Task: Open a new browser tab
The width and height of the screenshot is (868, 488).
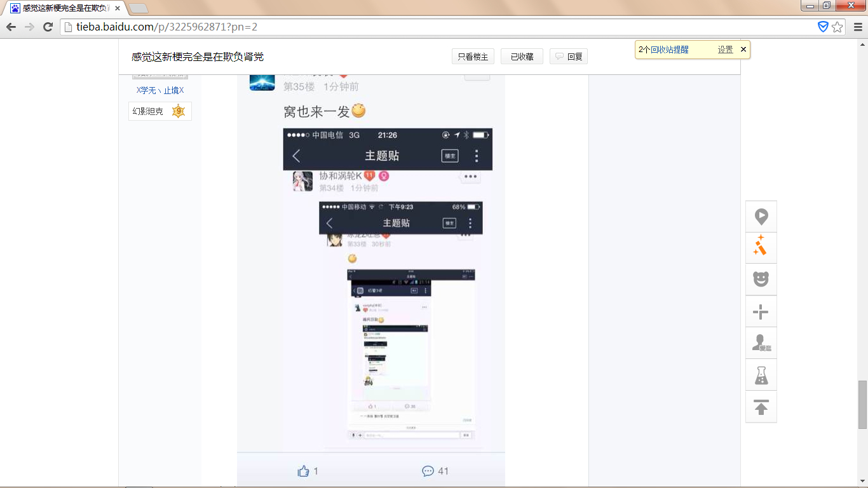Action: pyautogui.click(x=139, y=8)
